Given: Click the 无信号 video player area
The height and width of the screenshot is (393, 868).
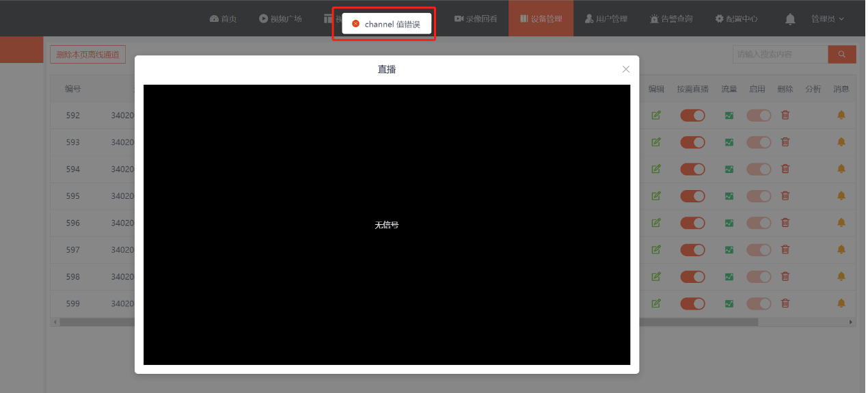Looking at the screenshot, I should 387,225.
